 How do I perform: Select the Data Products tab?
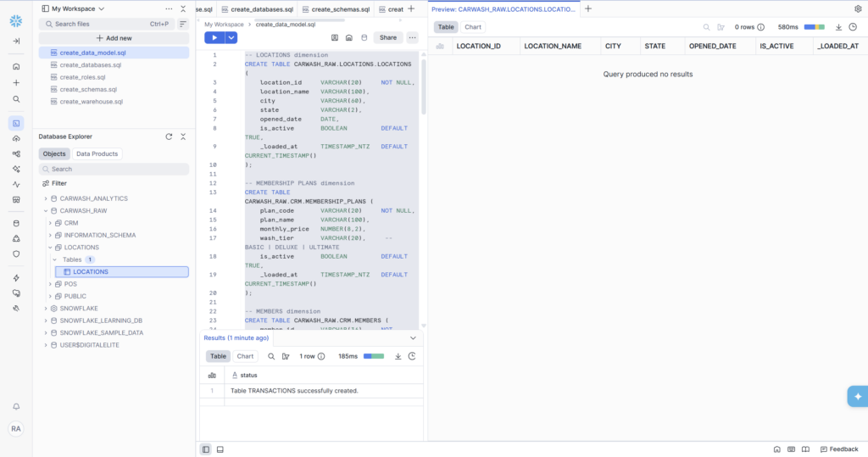click(97, 153)
